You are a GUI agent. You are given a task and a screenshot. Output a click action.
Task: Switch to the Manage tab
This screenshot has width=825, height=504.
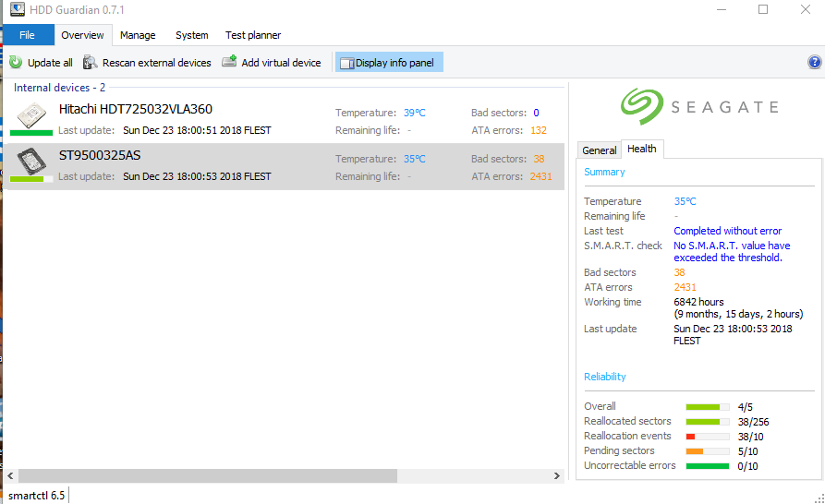click(x=138, y=35)
